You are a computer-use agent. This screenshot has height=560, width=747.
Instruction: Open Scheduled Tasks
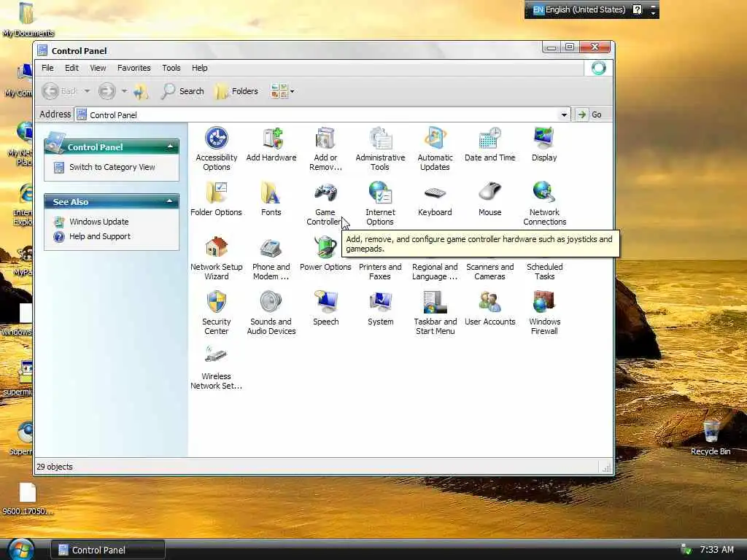tap(544, 271)
